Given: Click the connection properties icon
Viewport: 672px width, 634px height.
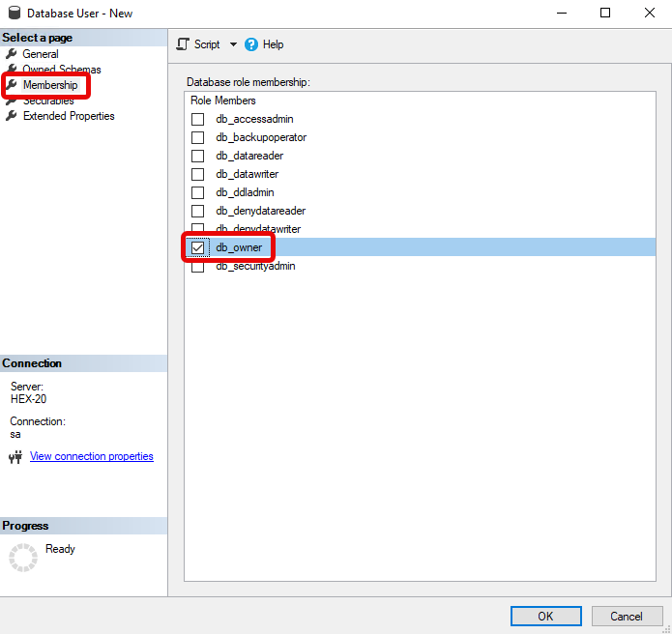Looking at the screenshot, I should click(x=15, y=457).
